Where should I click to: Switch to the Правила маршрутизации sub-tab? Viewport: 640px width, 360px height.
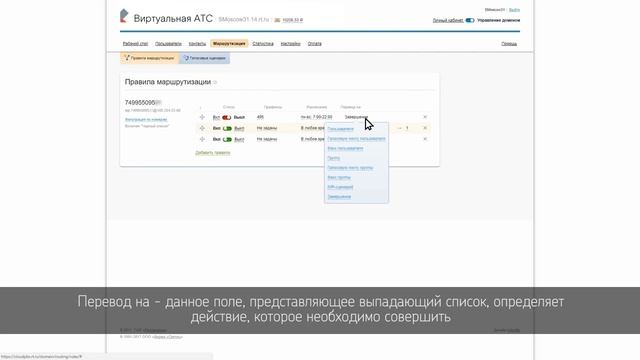coord(149,58)
